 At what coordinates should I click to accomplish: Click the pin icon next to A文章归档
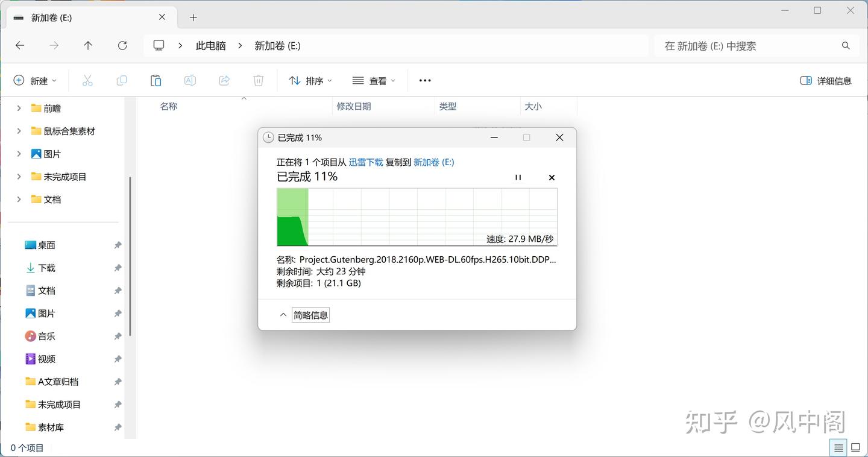pyautogui.click(x=118, y=382)
